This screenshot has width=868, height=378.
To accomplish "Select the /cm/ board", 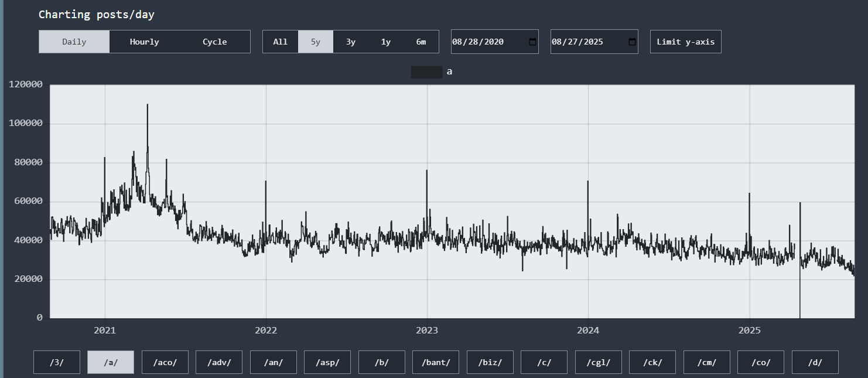I will pyautogui.click(x=707, y=362).
